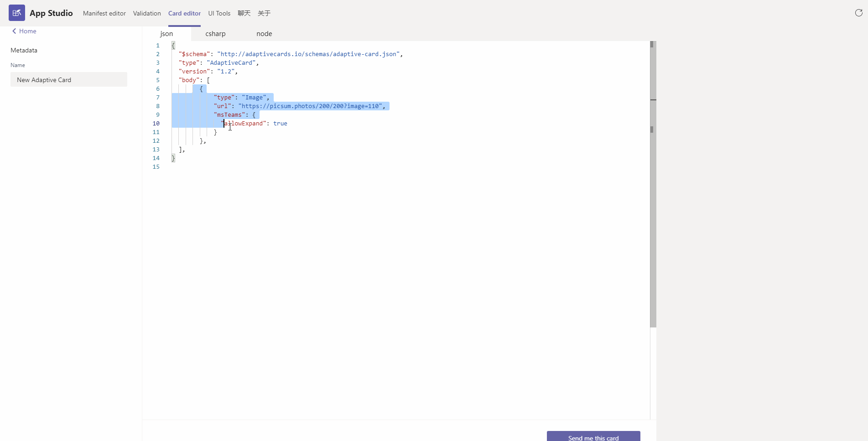
Task: Click line number 10 in the editor gutter
Action: [156, 123]
